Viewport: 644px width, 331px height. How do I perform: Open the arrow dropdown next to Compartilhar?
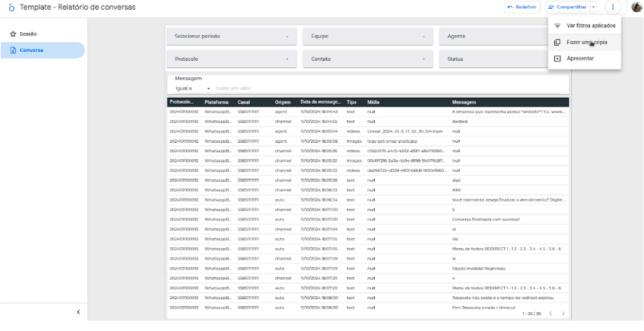(x=594, y=7)
